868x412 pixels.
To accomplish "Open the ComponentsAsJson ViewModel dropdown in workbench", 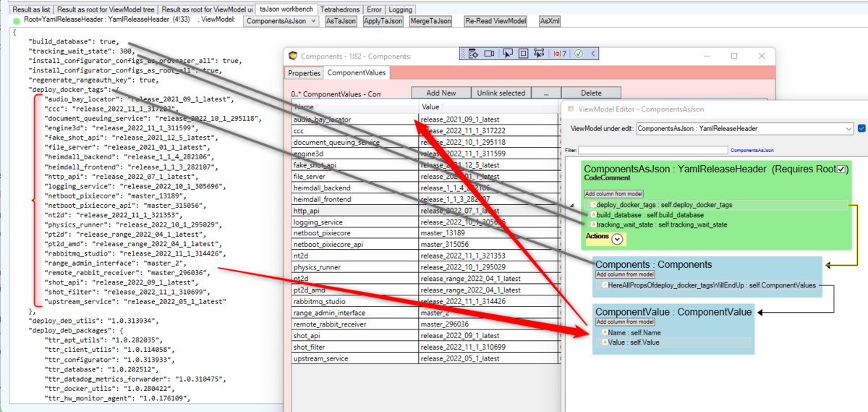I will coord(281,21).
